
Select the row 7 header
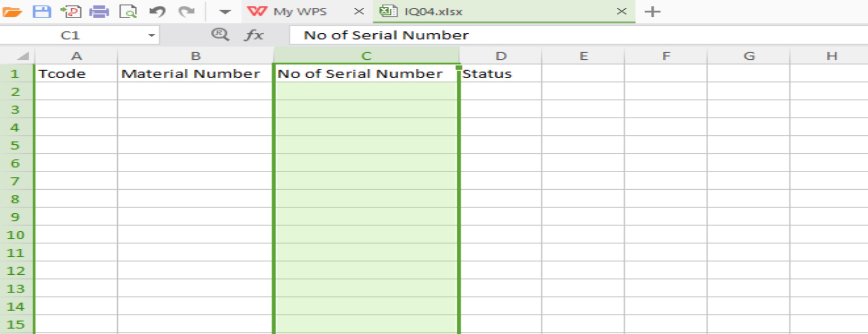click(15, 181)
